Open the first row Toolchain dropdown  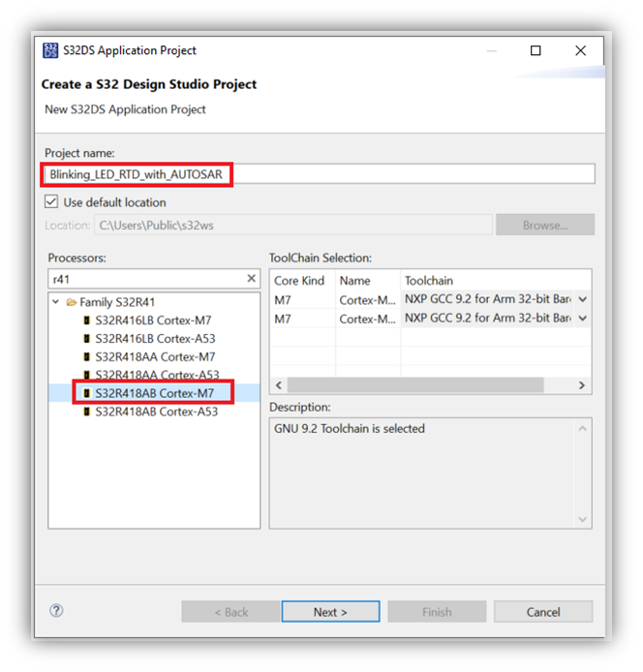click(582, 299)
